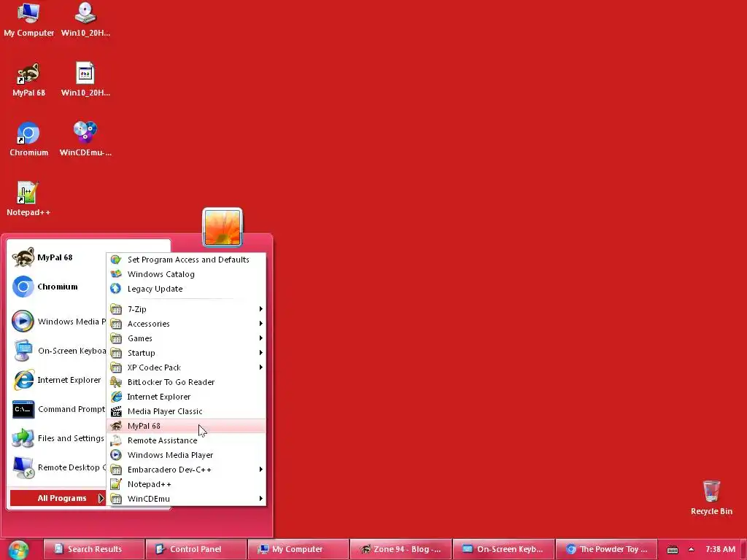Open BitLocker To Go Reader
747x560 pixels.
(187, 382)
